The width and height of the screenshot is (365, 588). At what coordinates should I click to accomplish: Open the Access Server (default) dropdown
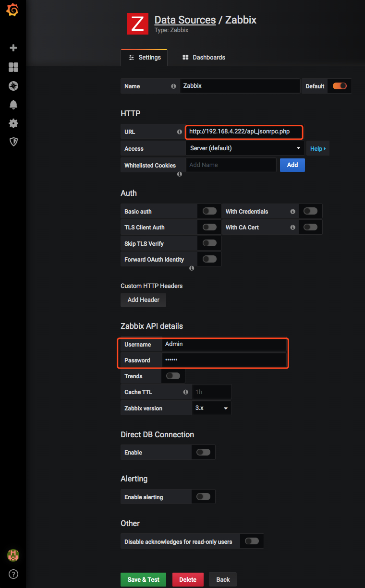pyautogui.click(x=245, y=148)
